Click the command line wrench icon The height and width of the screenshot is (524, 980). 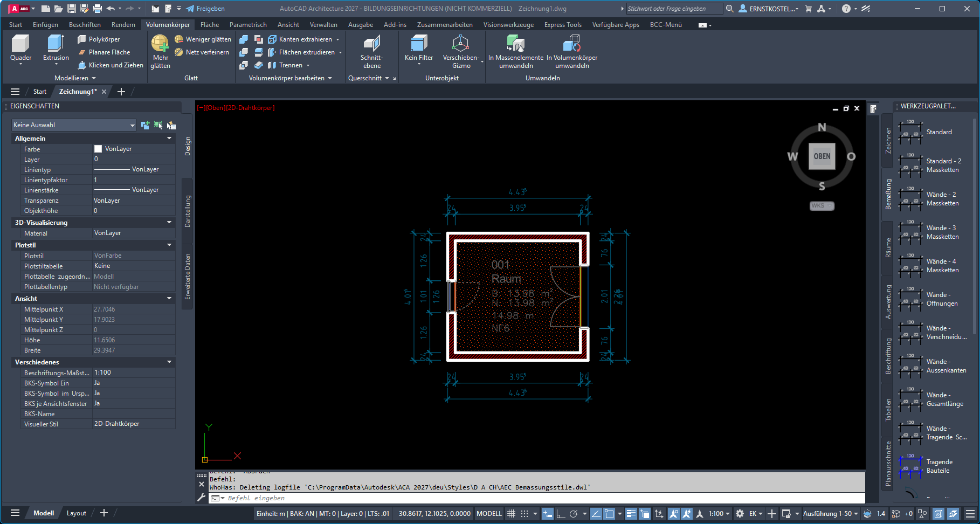(x=202, y=498)
